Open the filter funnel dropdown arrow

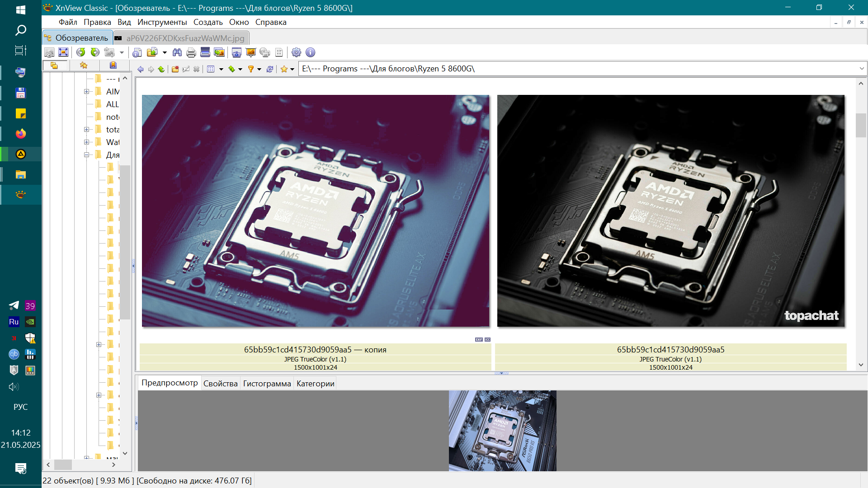click(259, 69)
